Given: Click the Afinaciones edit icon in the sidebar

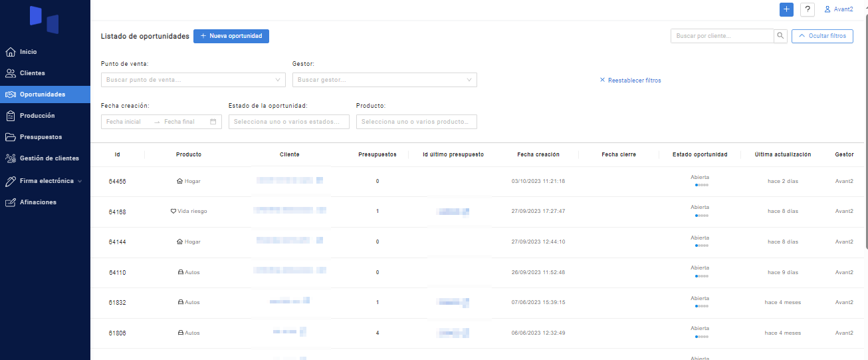Looking at the screenshot, I should [10, 202].
